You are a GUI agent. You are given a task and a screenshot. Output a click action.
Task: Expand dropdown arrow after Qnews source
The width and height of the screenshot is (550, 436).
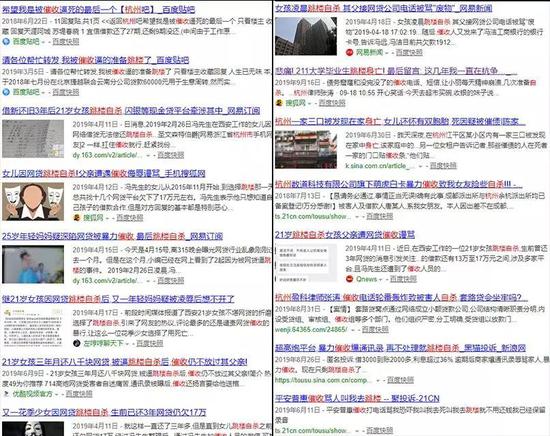click(x=381, y=279)
